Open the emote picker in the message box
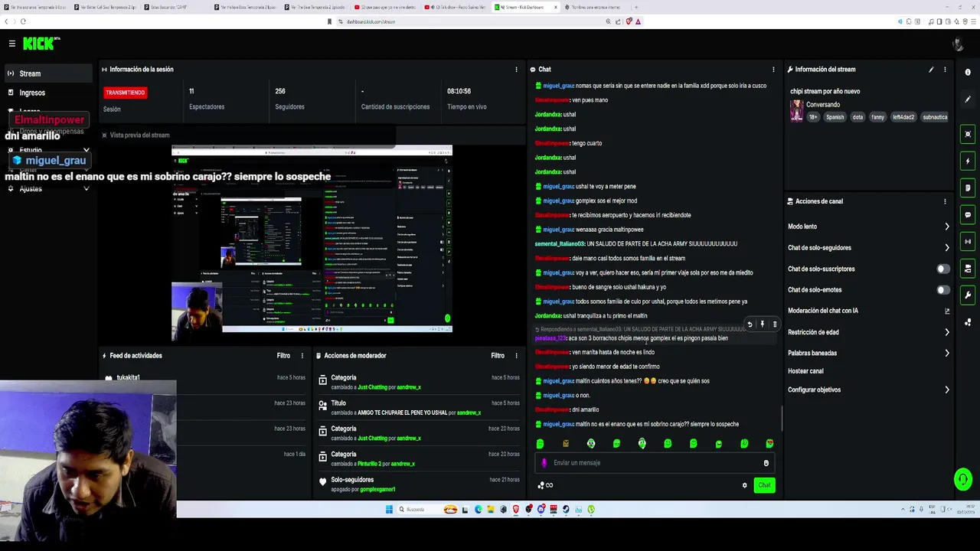980x551 pixels. pos(766,463)
